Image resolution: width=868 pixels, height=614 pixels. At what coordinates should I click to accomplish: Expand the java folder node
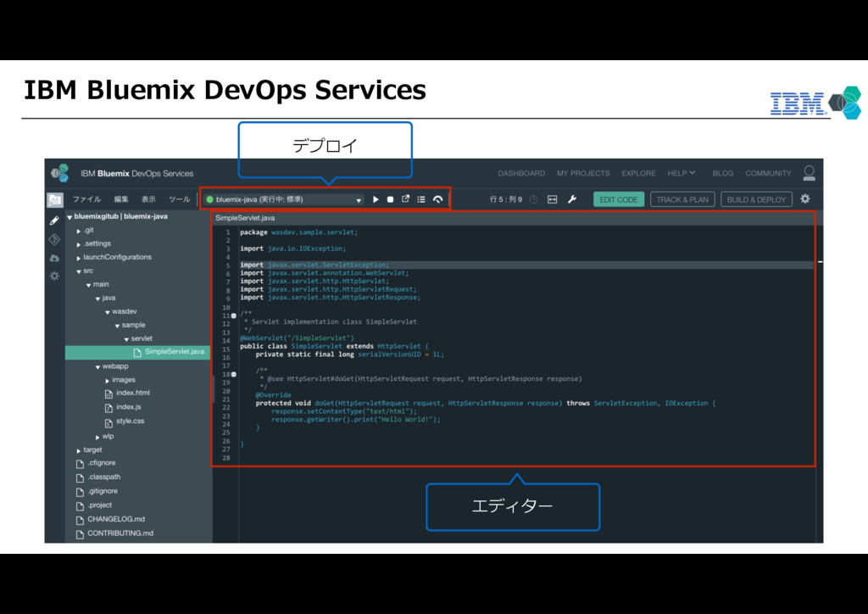pyautogui.click(x=97, y=299)
